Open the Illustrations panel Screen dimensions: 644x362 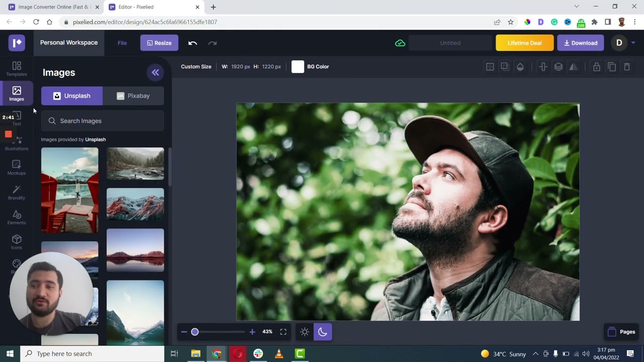(x=17, y=143)
